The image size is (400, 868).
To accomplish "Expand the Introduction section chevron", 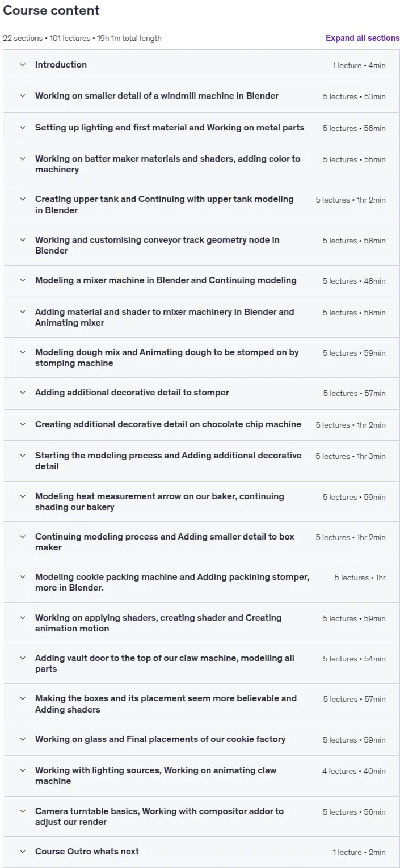I will point(23,65).
